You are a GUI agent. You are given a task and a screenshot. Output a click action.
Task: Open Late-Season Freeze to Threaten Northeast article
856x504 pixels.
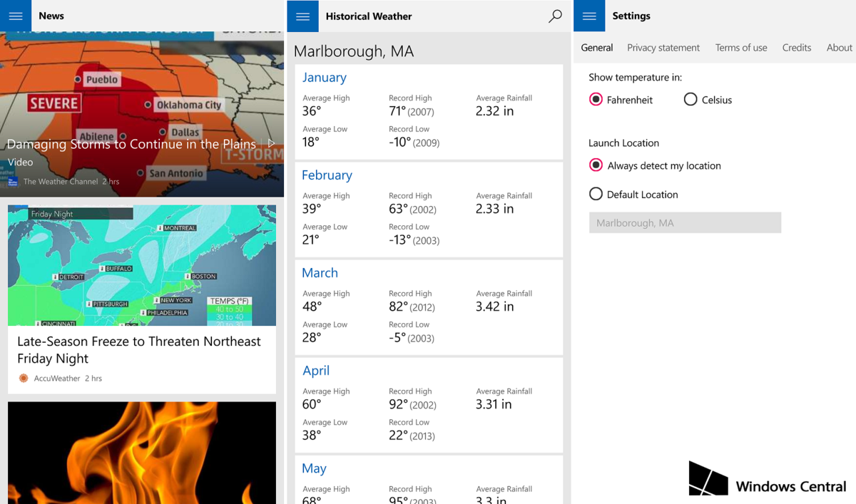click(139, 350)
